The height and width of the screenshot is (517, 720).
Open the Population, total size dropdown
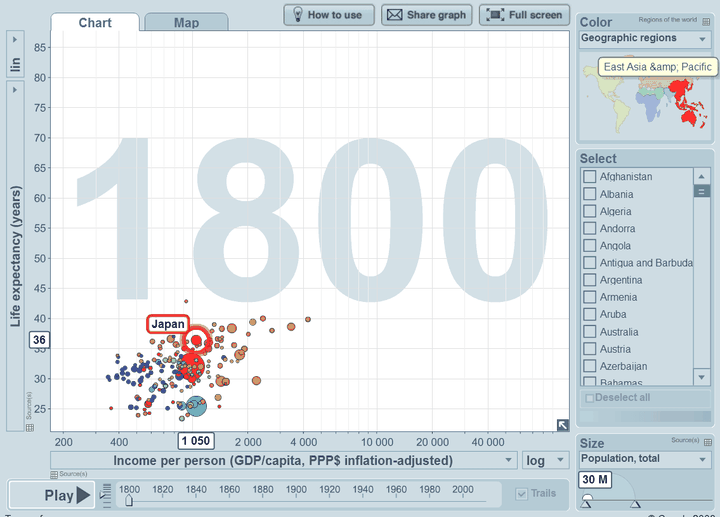pos(644,459)
